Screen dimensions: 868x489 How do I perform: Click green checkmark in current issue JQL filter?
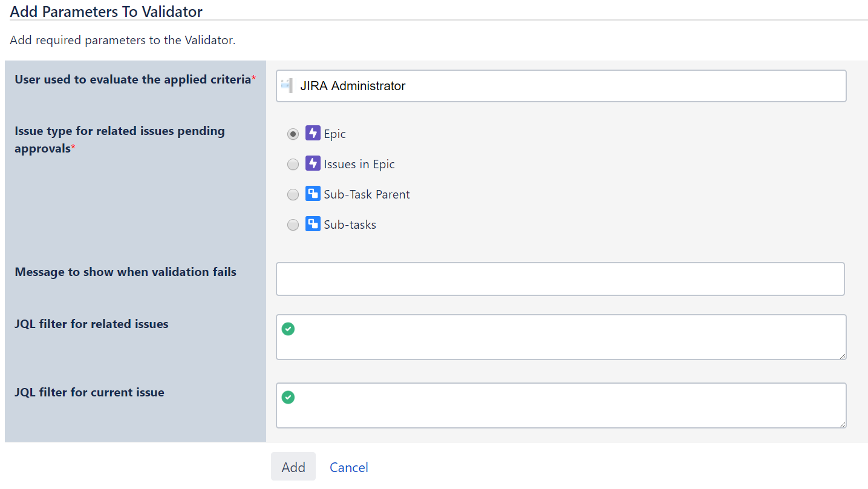click(x=289, y=398)
